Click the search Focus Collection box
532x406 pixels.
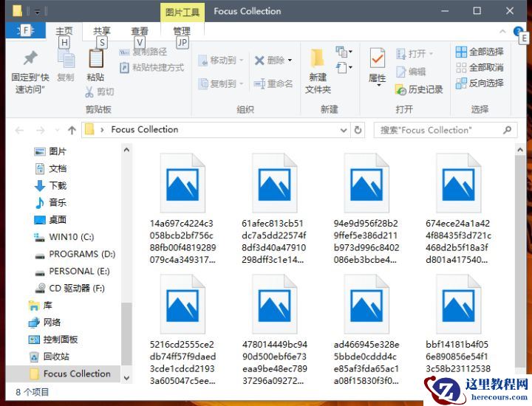tap(446, 130)
